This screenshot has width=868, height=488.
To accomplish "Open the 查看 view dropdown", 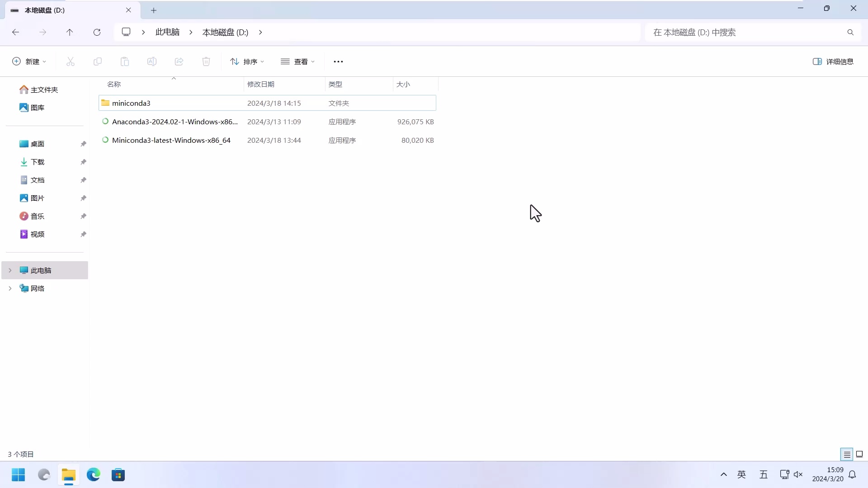I will (x=297, y=61).
